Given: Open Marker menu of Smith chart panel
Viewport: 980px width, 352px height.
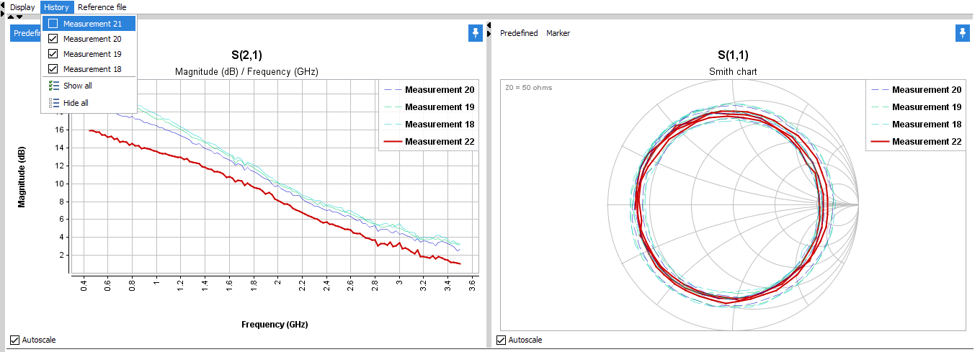Looking at the screenshot, I should (x=558, y=33).
